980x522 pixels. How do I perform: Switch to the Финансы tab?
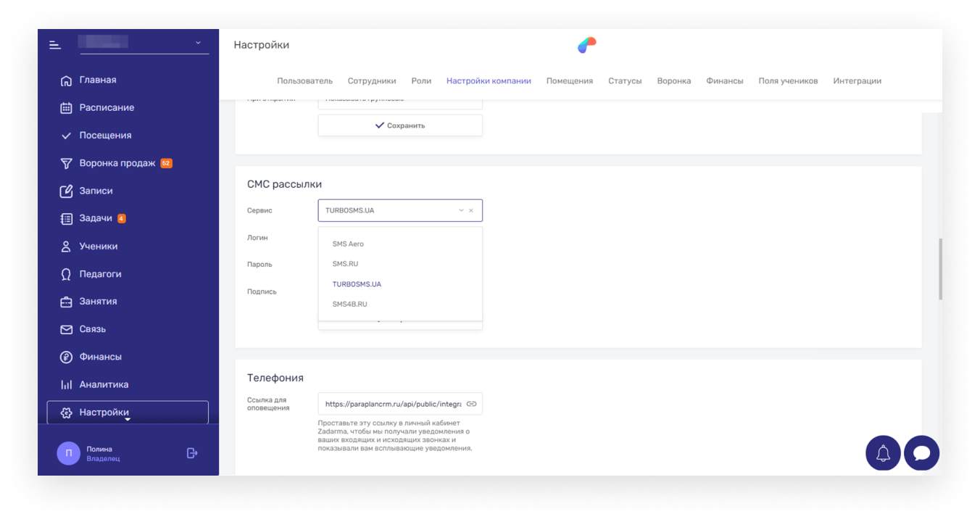[725, 81]
